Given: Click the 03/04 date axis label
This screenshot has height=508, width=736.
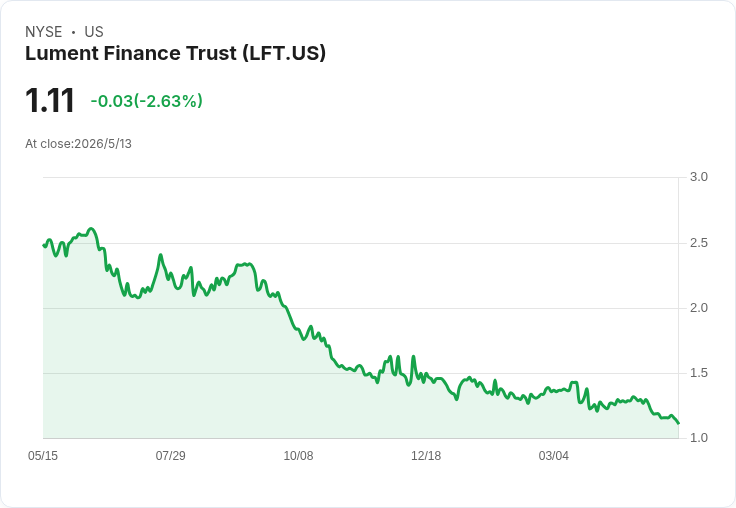Looking at the screenshot, I should point(553,455).
